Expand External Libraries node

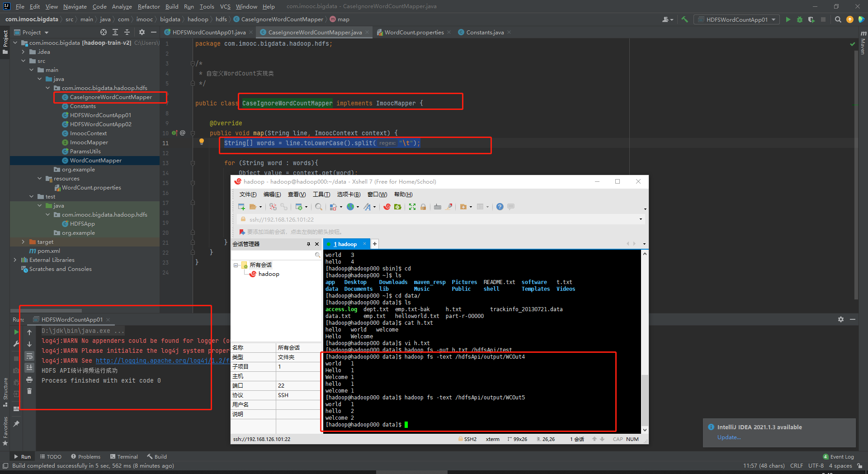tap(15, 260)
